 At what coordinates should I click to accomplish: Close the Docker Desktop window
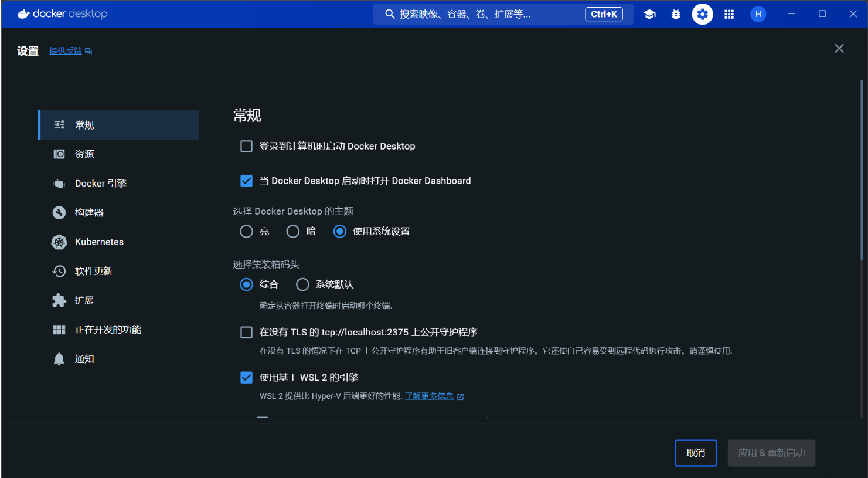click(853, 14)
